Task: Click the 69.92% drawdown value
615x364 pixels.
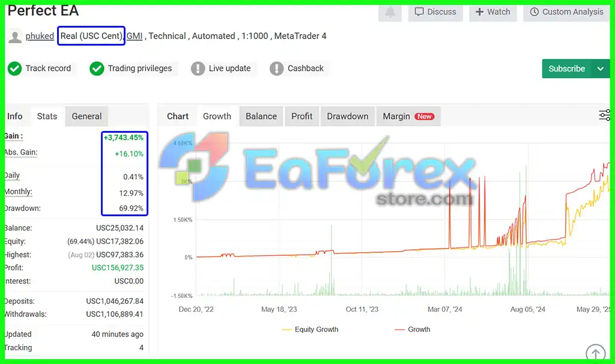Action: pyautogui.click(x=132, y=208)
